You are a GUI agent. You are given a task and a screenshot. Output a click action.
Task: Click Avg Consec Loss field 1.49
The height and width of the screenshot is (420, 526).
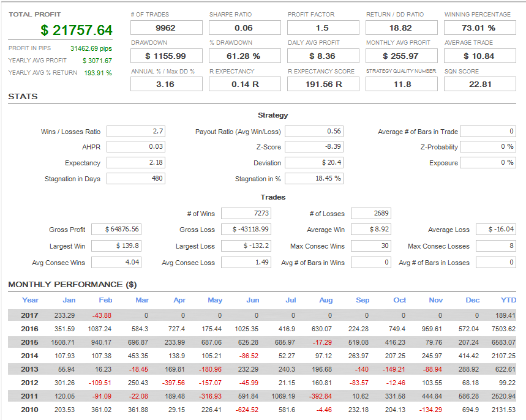tap(246, 262)
